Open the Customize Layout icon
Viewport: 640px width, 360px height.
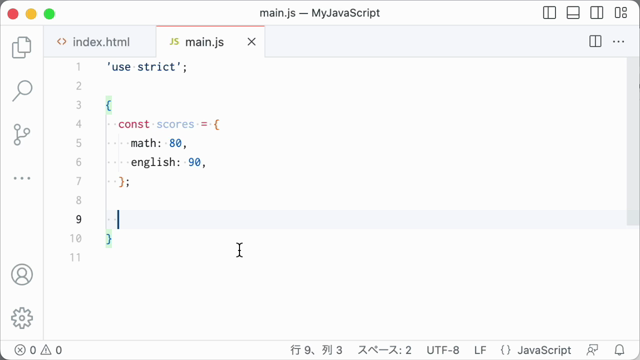pyautogui.click(x=621, y=13)
